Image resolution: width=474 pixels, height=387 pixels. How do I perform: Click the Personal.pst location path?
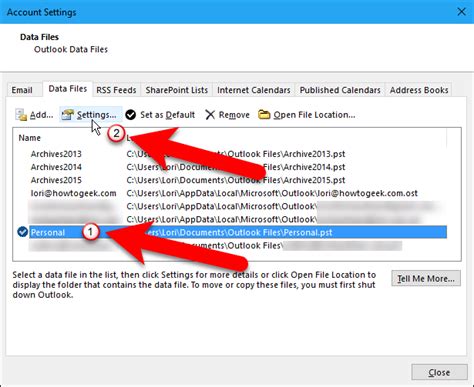tap(229, 232)
